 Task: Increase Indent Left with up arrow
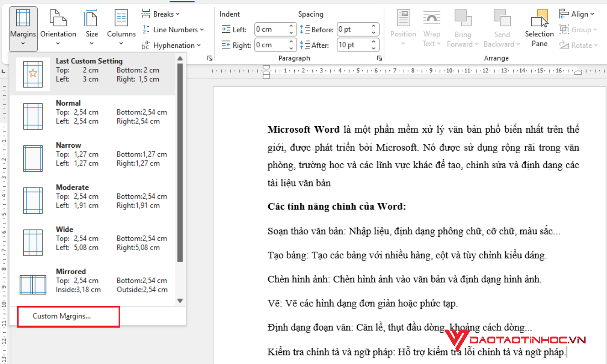291,26
